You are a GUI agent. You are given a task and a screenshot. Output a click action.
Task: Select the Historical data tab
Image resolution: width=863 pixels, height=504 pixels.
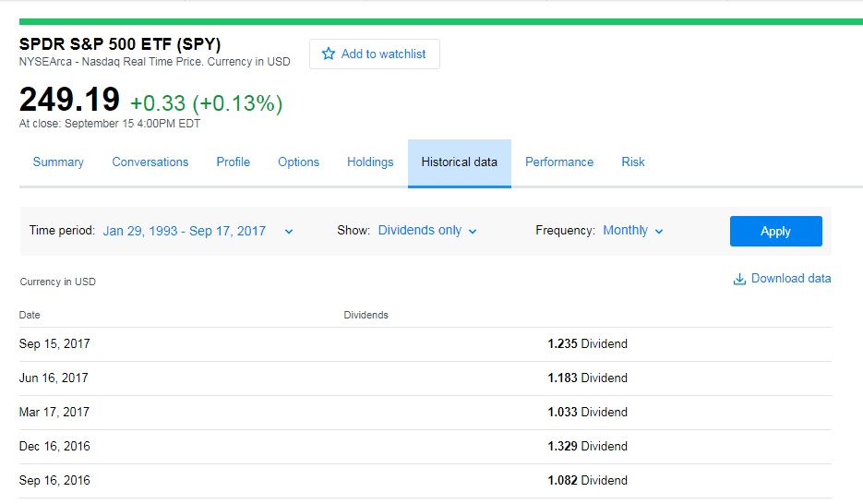pos(460,163)
